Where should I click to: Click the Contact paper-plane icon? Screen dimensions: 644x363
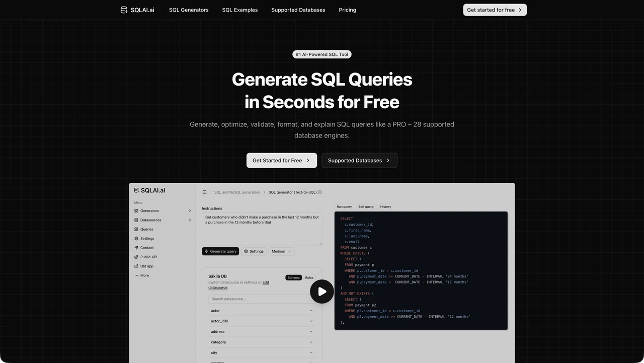[136, 248]
